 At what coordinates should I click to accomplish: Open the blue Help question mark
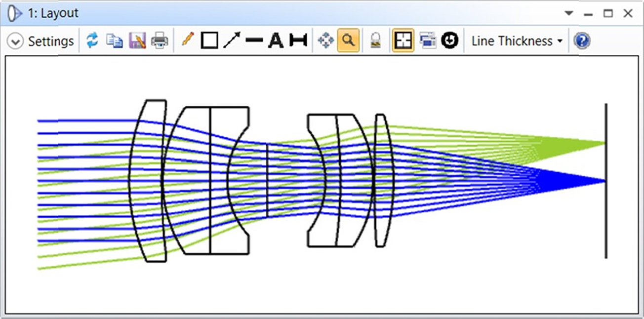tap(582, 41)
